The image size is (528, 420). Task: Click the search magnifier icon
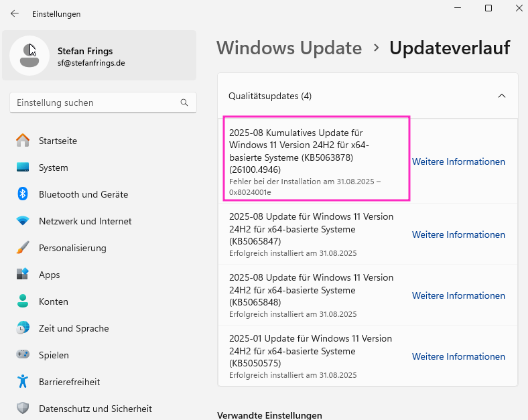[184, 102]
